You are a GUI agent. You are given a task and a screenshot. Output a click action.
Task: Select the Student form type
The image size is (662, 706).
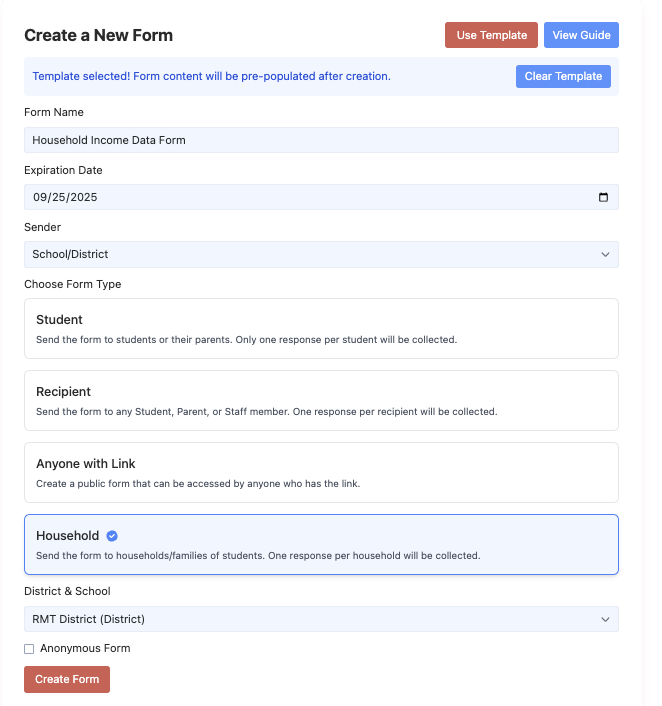click(321, 328)
